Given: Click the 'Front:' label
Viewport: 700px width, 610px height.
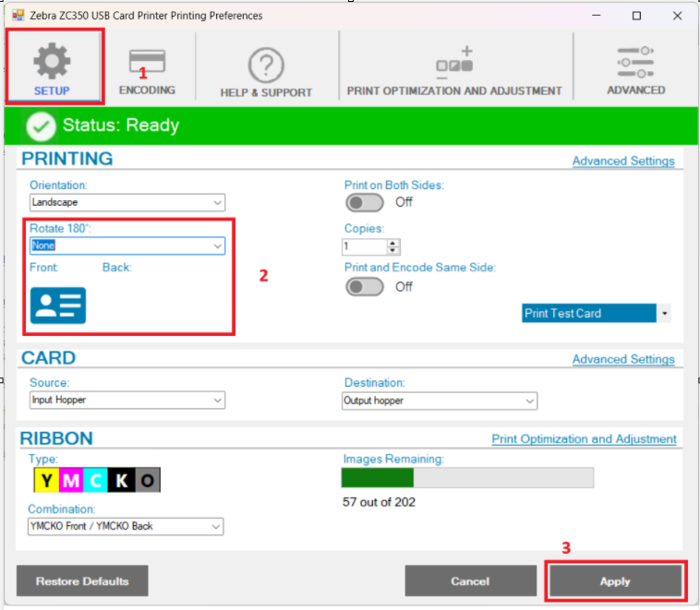Looking at the screenshot, I should click(x=43, y=268).
